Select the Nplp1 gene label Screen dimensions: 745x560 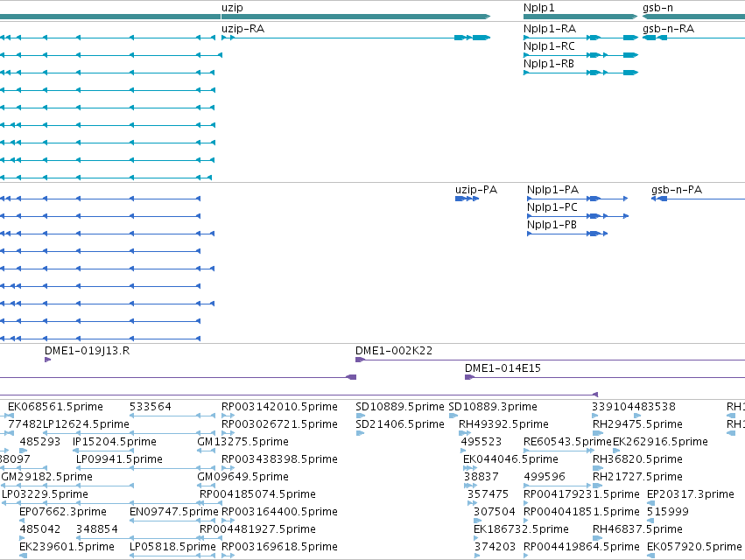538,8
